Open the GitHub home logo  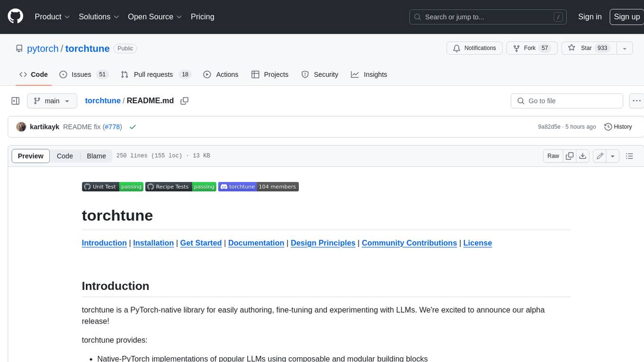(15, 17)
